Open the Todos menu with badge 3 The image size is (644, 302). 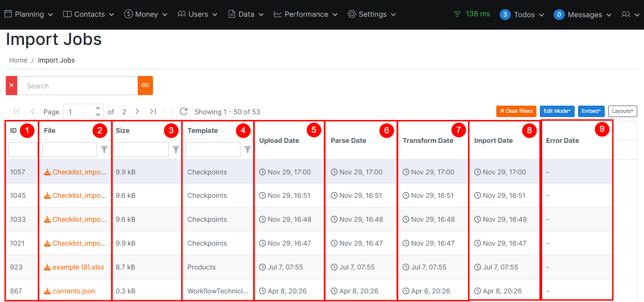tap(522, 15)
